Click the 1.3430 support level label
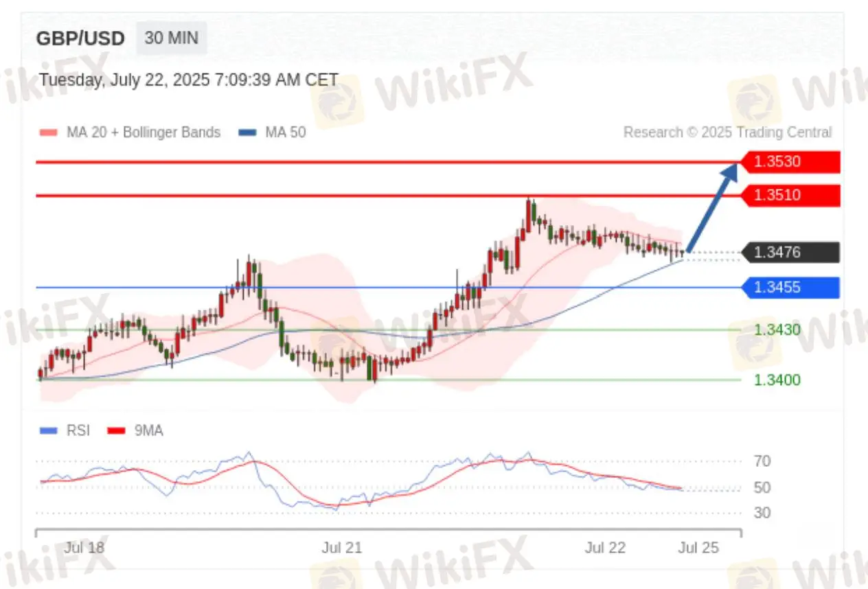The height and width of the screenshot is (589, 868). (777, 330)
